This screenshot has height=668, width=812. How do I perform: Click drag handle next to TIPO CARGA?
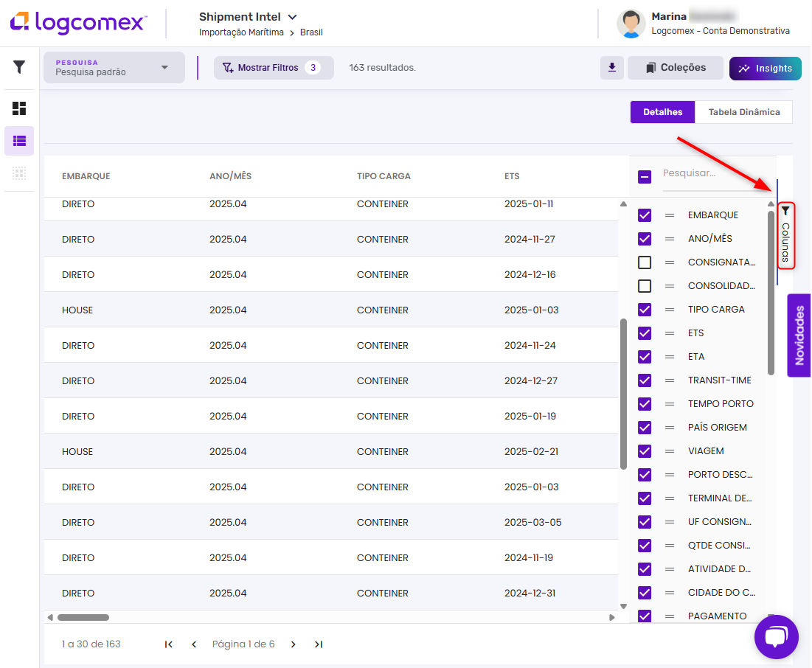[670, 310]
